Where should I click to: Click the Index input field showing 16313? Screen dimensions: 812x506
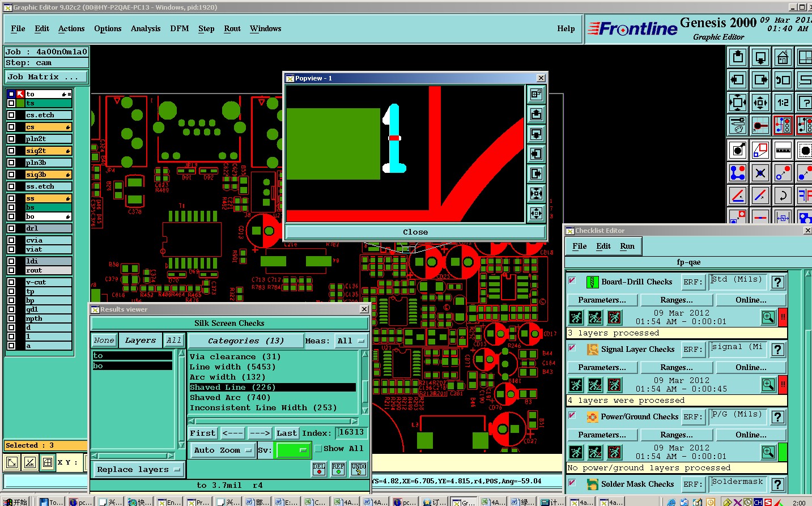[351, 433]
